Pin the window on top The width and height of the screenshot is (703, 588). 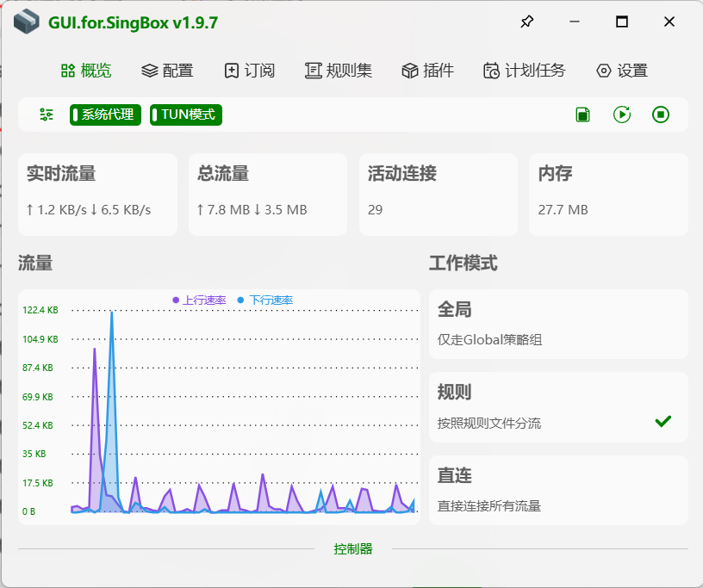pos(526,22)
